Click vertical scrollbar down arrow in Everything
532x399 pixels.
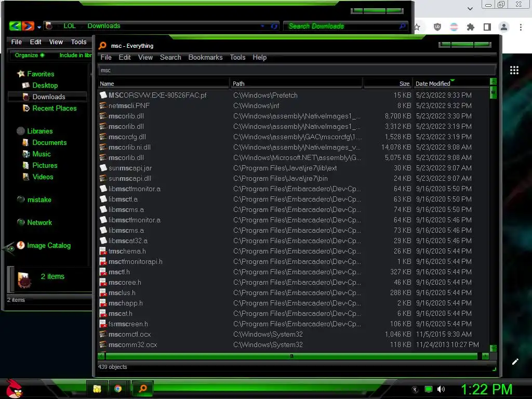click(494, 348)
